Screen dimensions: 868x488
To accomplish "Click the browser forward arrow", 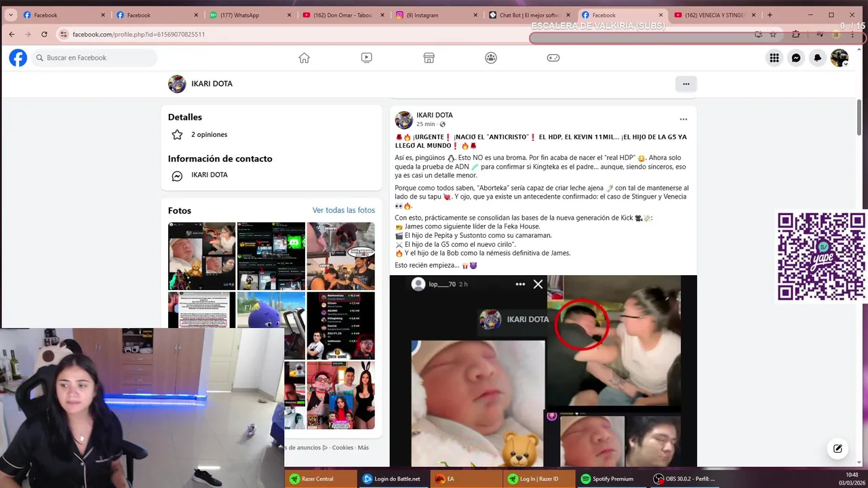I will click(x=28, y=34).
